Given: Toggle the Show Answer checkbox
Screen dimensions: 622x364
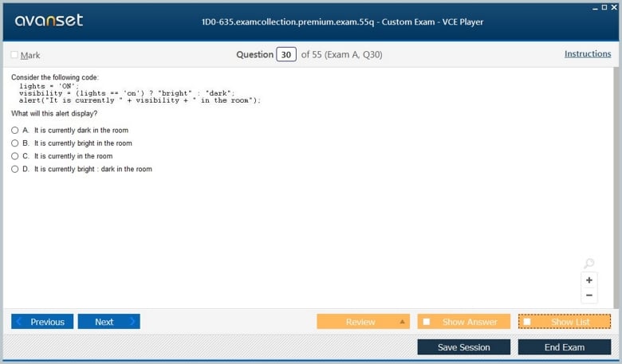Looking at the screenshot, I should (x=427, y=322).
